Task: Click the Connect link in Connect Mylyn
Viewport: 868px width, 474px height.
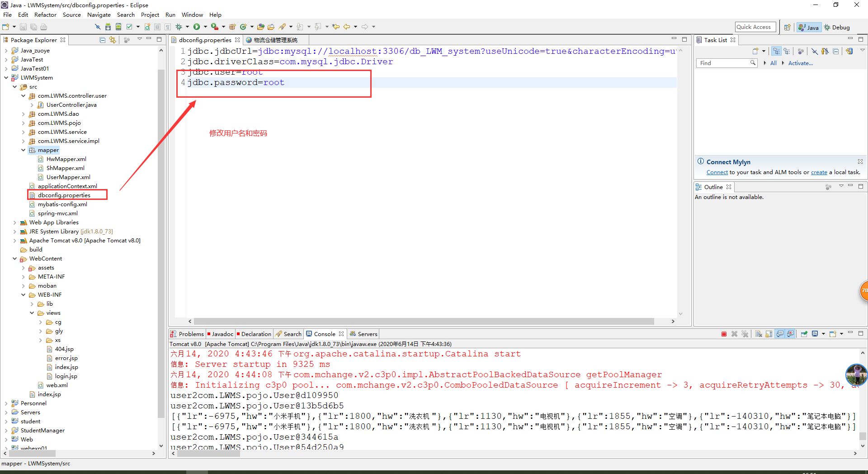Action: (717, 172)
